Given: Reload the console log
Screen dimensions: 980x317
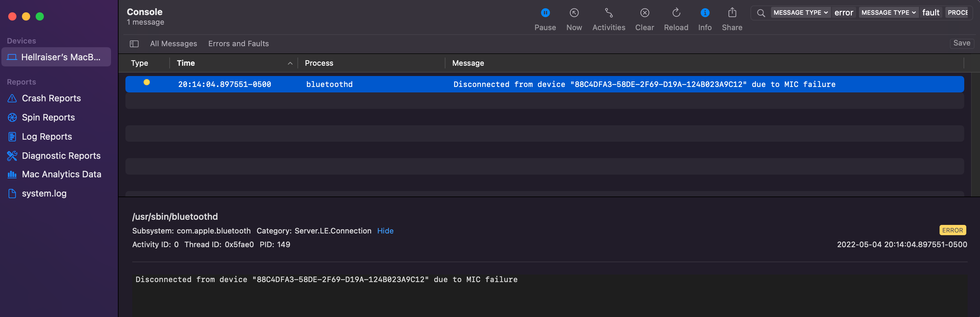Looking at the screenshot, I should tap(676, 13).
